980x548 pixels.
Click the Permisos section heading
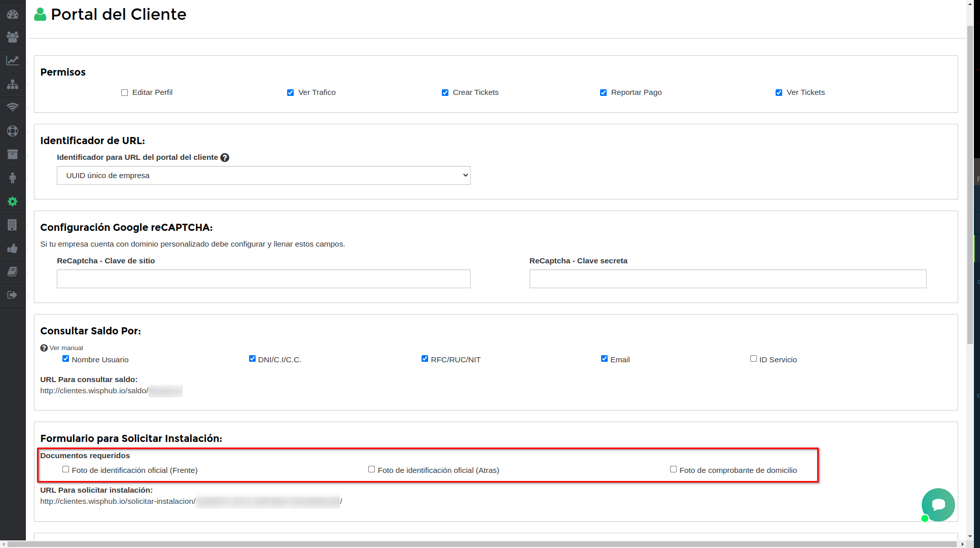[x=63, y=72]
